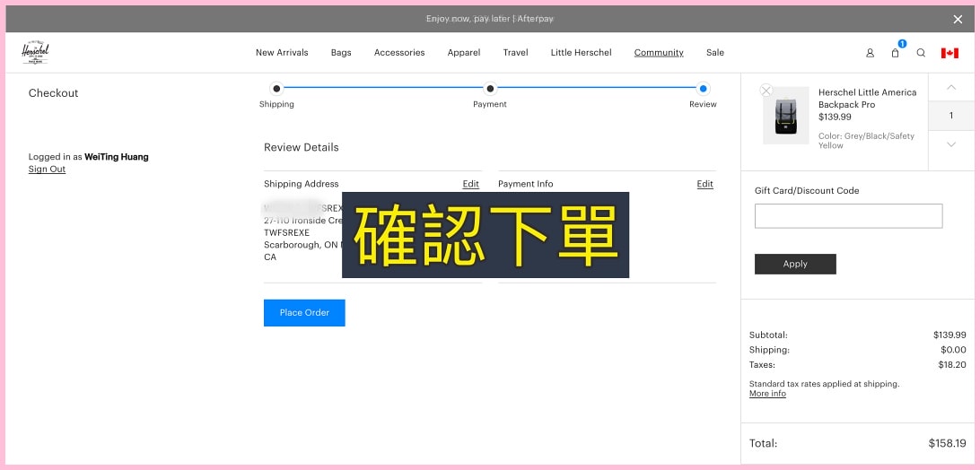Click the search magnifier icon

[921, 53]
